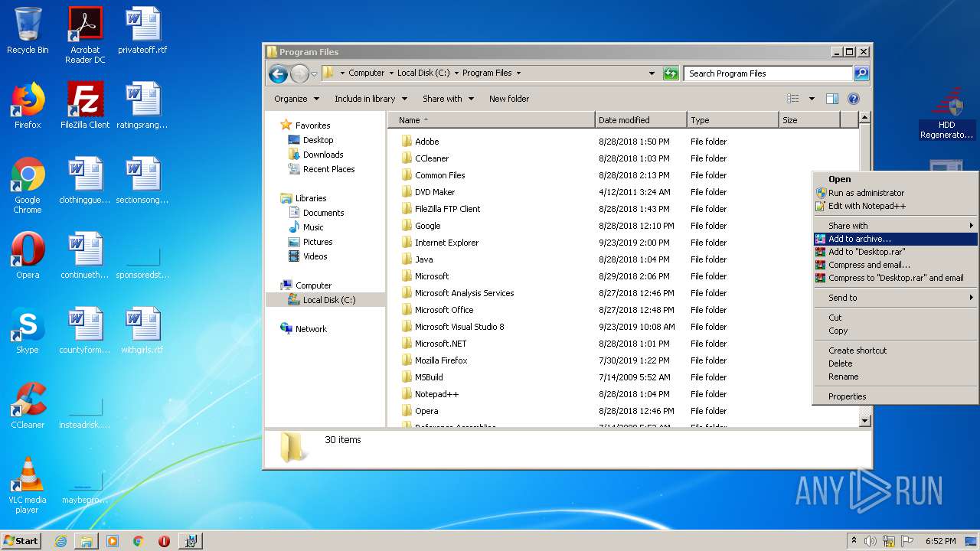980x551 pixels.
Task: Show the preview pane toggle icon
Action: click(832, 99)
